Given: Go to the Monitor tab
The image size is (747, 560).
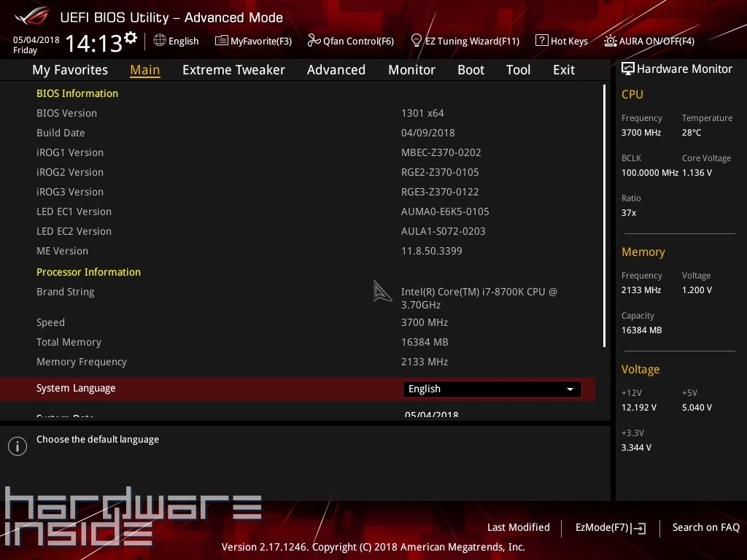Looking at the screenshot, I should click(411, 70).
